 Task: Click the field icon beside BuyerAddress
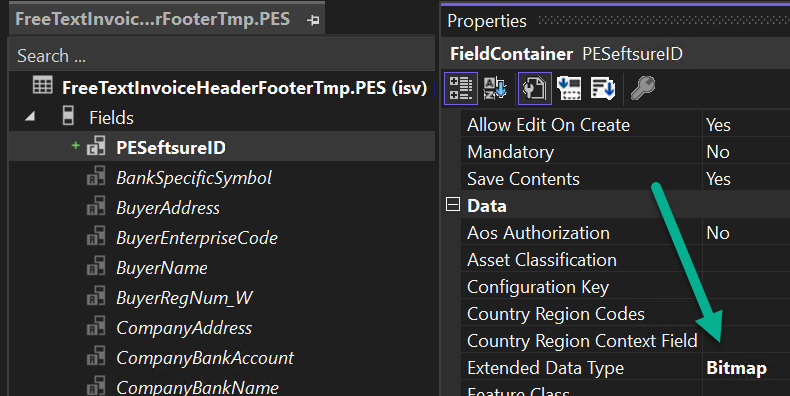click(96, 206)
